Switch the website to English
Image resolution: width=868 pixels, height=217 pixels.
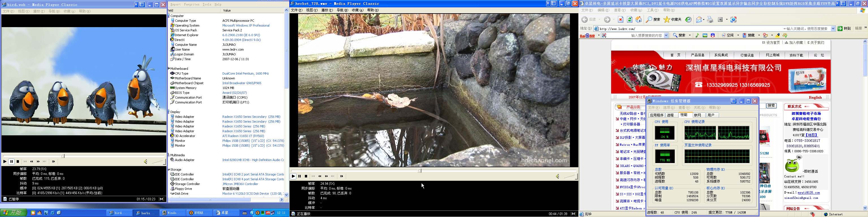coord(815,97)
